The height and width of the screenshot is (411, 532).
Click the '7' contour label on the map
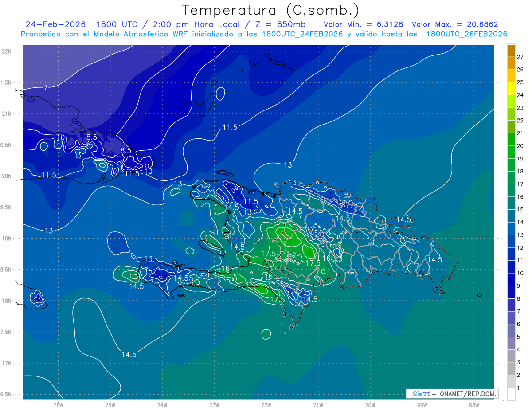point(46,87)
